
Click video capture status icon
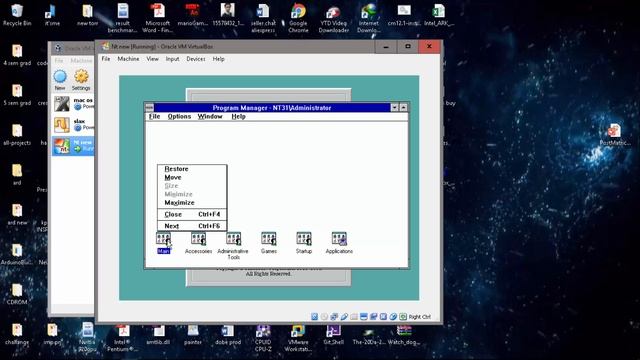click(x=373, y=317)
